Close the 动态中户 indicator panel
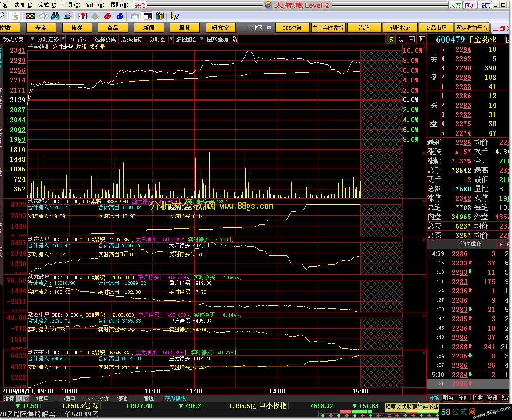This screenshot has width=512, height=420. (424, 315)
